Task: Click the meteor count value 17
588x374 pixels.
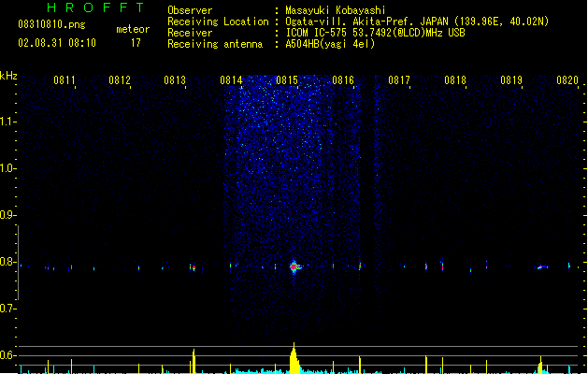Action: tap(136, 43)
